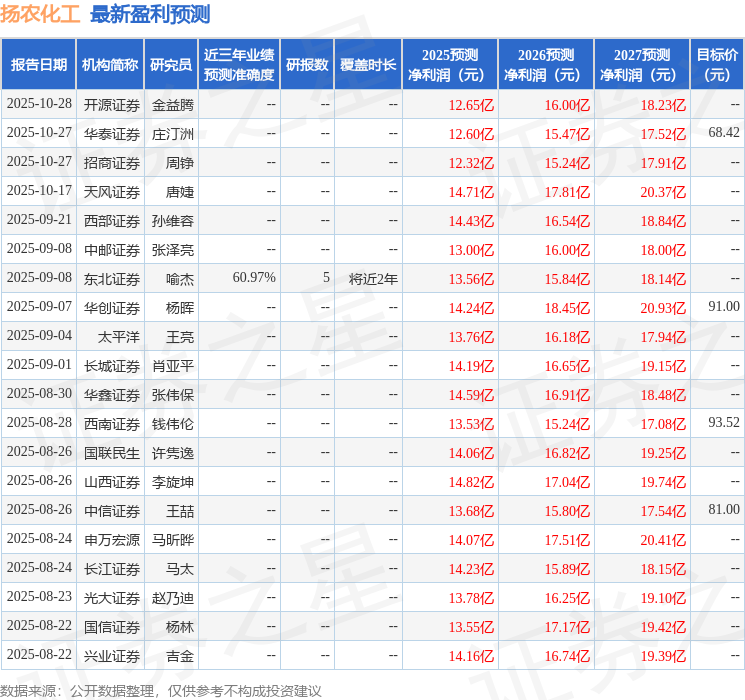The height and width of the screenshot is (700, 745).
Task: Click analyst name 金益腾
Action: [173, 105]
